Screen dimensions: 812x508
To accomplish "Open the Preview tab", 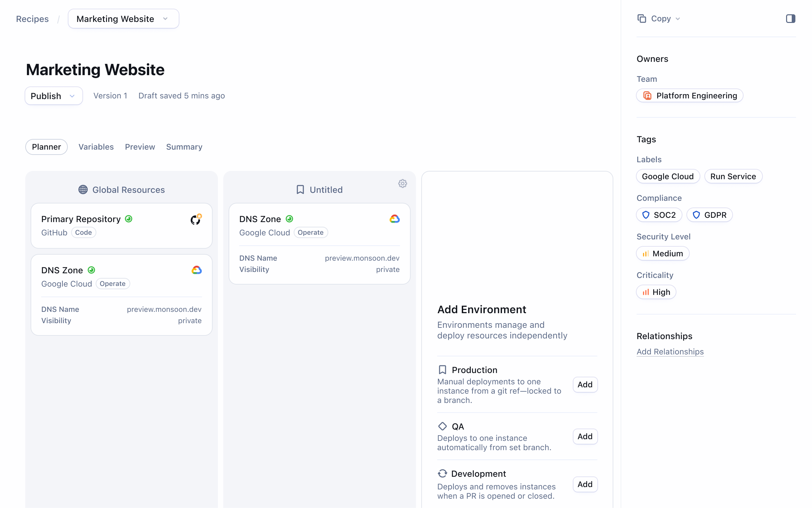I will [x=140, y=147].
